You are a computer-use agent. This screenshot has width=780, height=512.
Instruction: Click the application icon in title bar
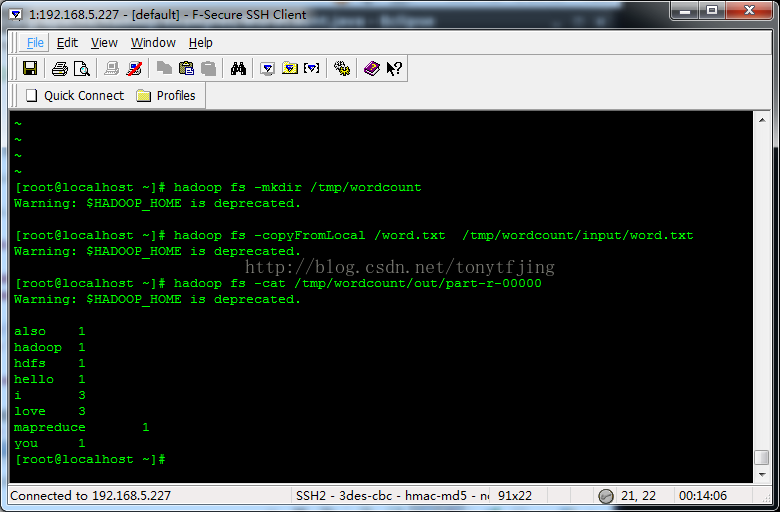tap(16, 14)
